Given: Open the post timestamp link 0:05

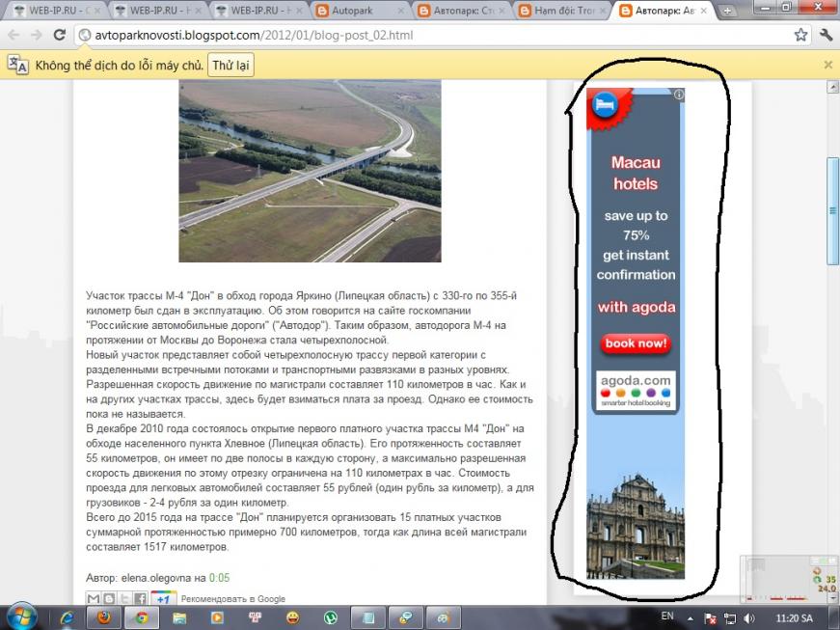Looking at the screenshot, I should [x=220, y=578].
